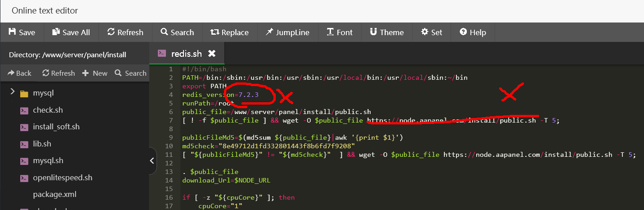Click the mysql.sh shell file icon
644x210 pixels.
coord(24,161)
